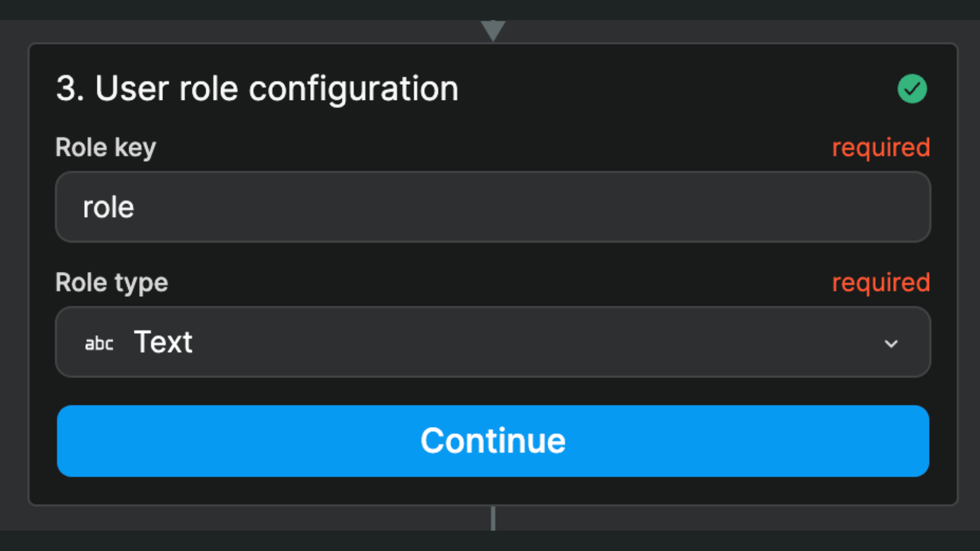Click the required indicator for Role type

(881, 283)
